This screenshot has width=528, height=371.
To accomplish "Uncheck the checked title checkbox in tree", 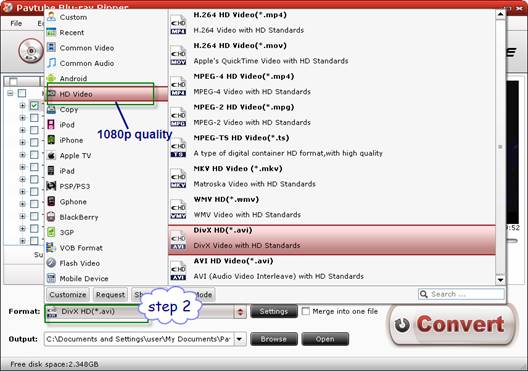I will point(34,105).
